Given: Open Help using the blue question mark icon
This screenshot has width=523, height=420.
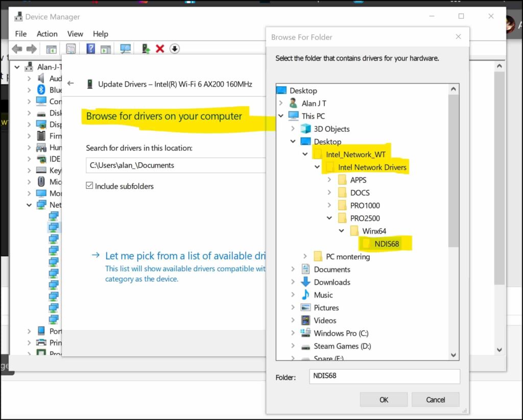Looking at the screenshot, I should pyautogui.click(x=91, y=48).
